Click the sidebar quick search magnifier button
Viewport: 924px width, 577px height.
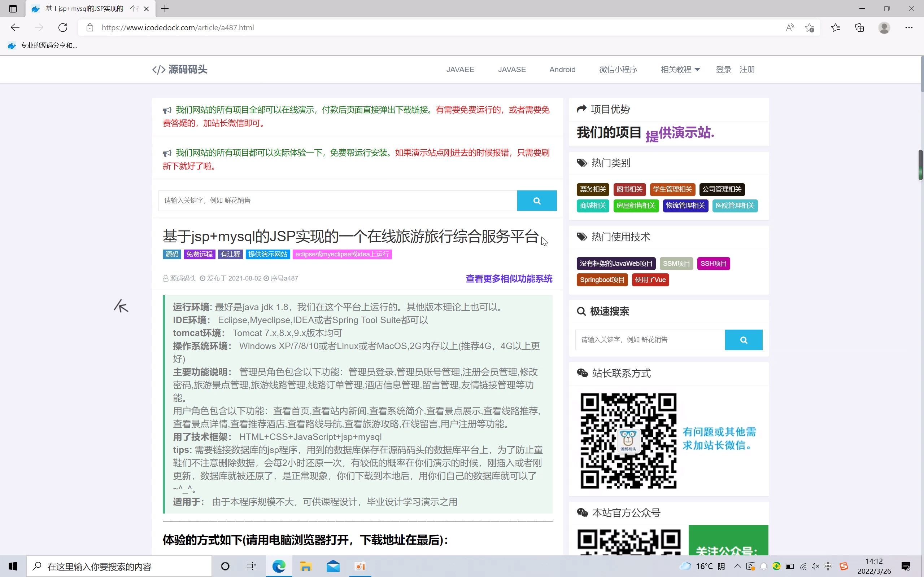743,340
